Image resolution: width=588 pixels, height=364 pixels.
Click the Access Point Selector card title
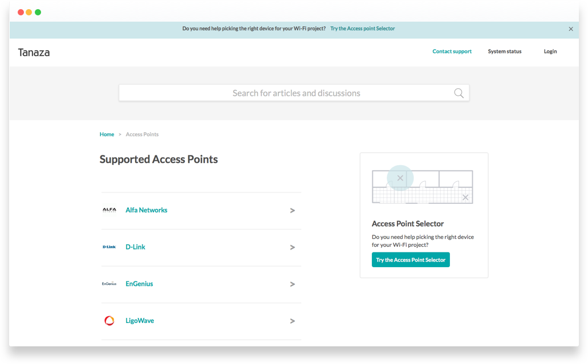pyautogui.click(x=408, y=223)
